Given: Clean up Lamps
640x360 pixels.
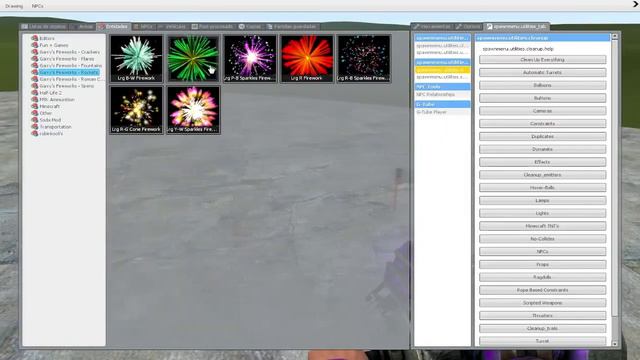Looking at the screenshot, I should coord(542,200).
